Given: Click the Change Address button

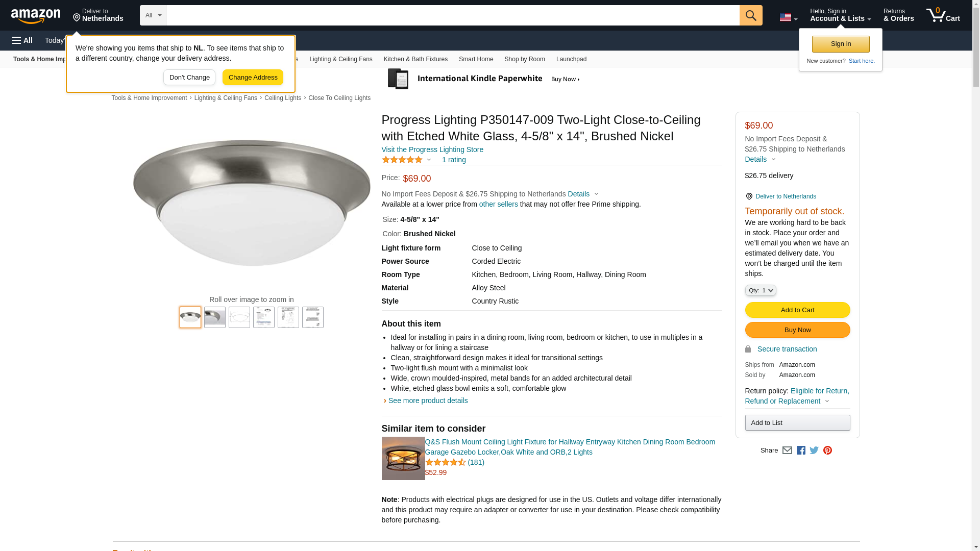Looking at the screenshot, I should tap(253, 78).
